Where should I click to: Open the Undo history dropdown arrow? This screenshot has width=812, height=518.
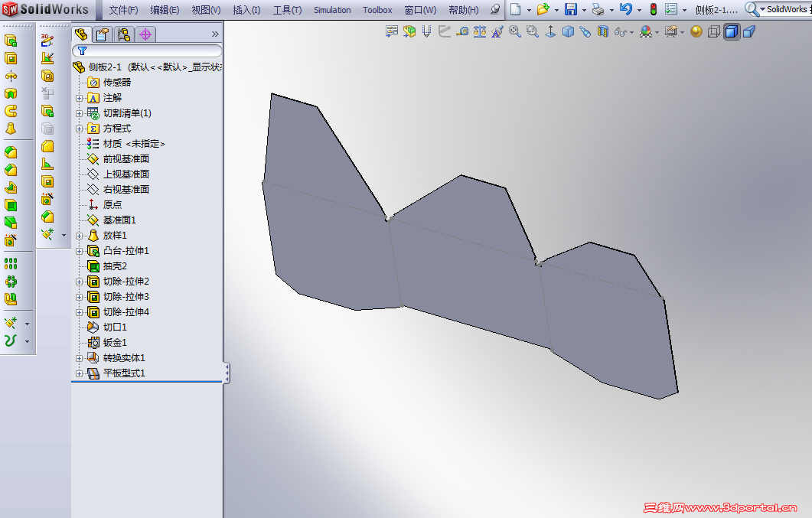[x=640, y=10]
